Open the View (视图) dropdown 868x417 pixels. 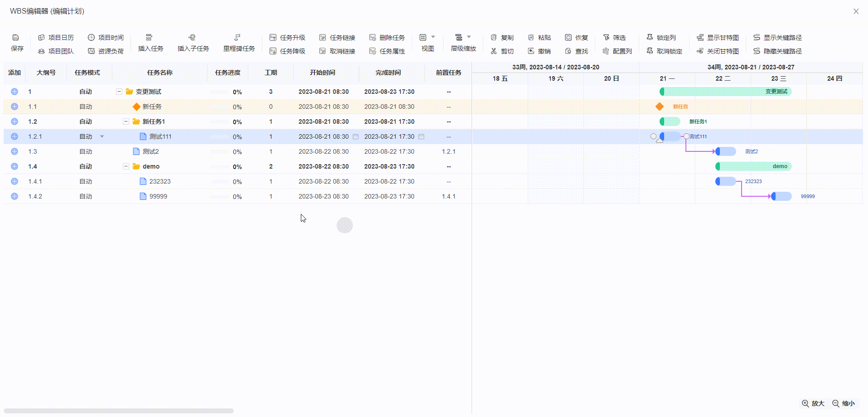(x=427, y=38)
